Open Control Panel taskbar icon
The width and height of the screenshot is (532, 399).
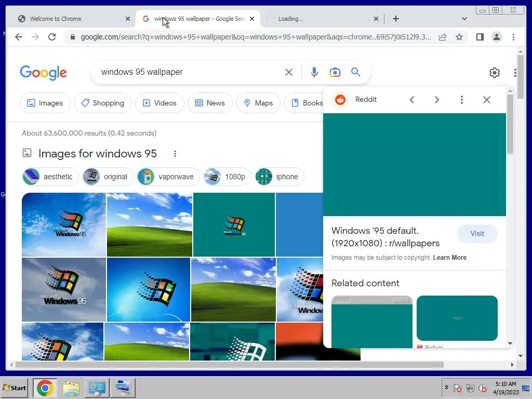tap(97, 388)
